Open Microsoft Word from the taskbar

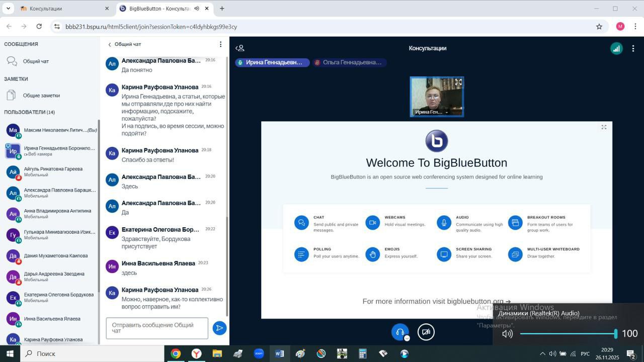(x=279, y=353)
